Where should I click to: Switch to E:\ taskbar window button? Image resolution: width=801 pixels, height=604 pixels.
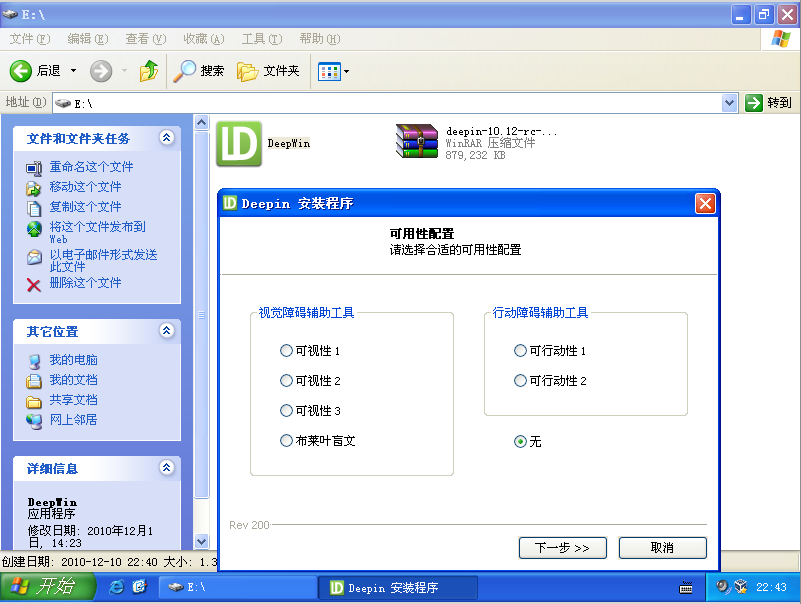[238, 587]
